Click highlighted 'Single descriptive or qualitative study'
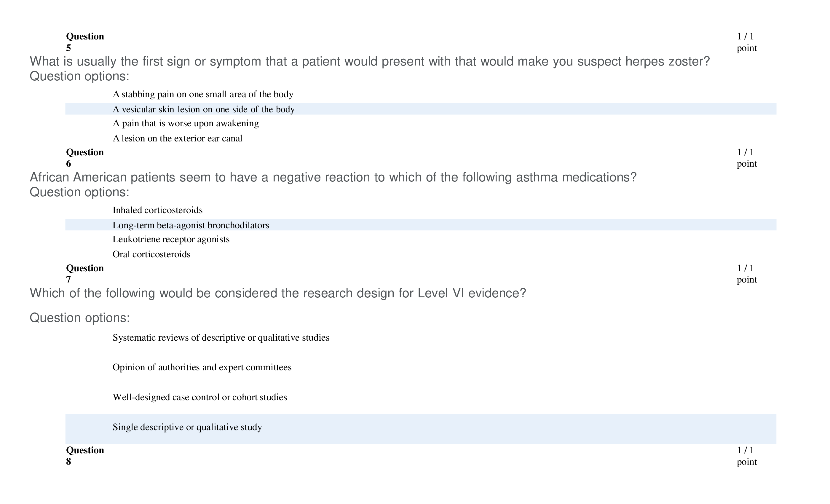Viewport: 830px width, 504px height. point(187,427)
